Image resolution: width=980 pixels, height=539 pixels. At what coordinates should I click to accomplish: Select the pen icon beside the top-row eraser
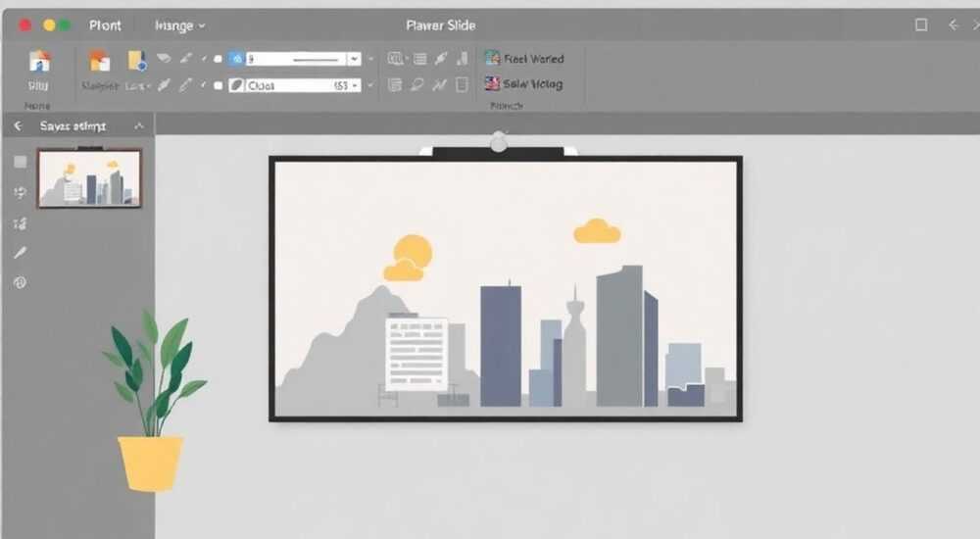tap(185, 58)
